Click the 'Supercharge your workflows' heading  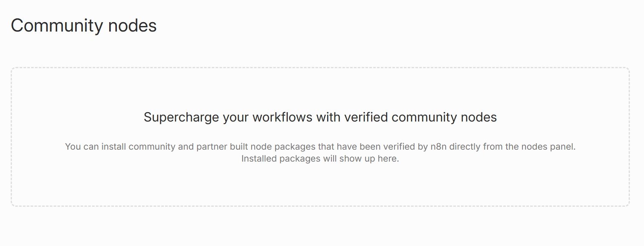point(320,117)
